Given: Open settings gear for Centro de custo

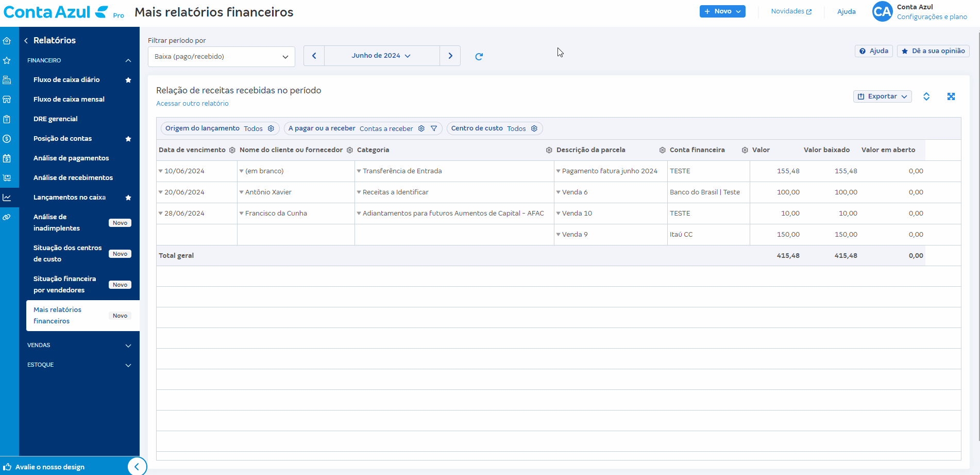Looking at the screenshot, I should coord(534,128).
